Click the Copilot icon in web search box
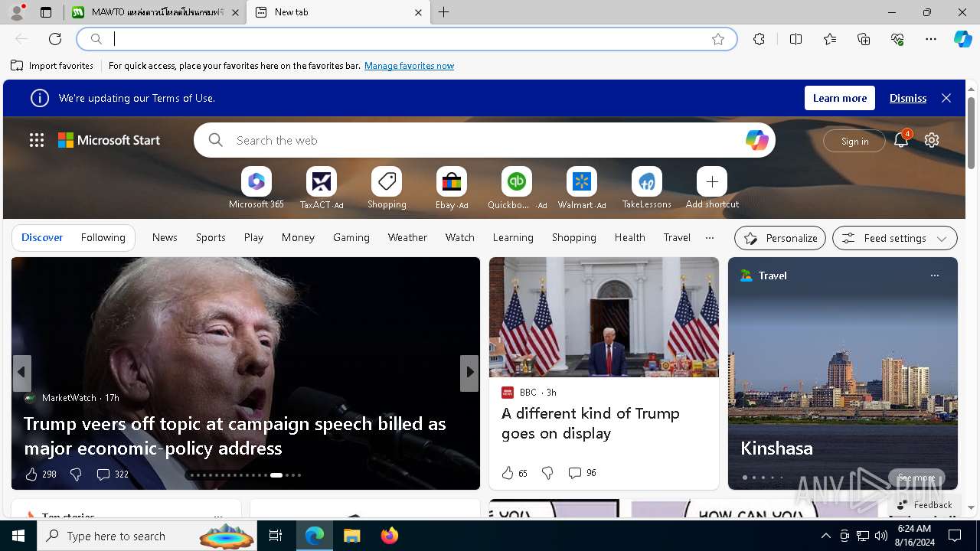The height and width of the screenshot is (551, 980). tap(756, 140)
